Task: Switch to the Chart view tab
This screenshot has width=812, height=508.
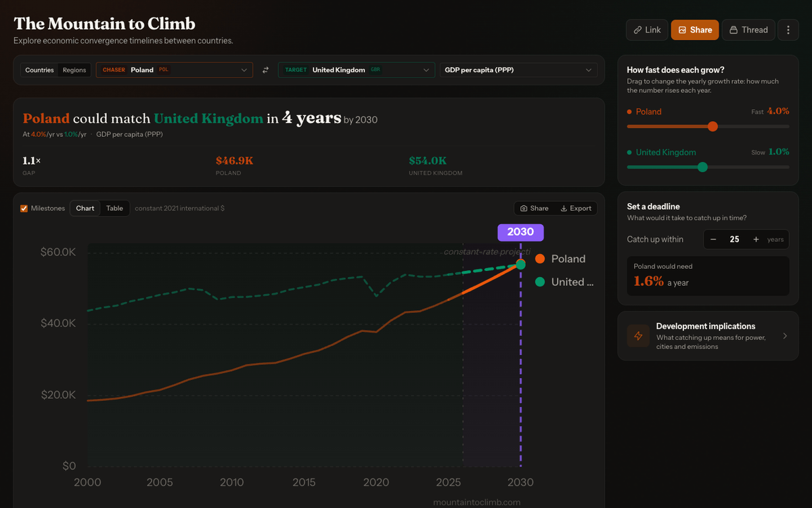Action: [x=85, y=208]
